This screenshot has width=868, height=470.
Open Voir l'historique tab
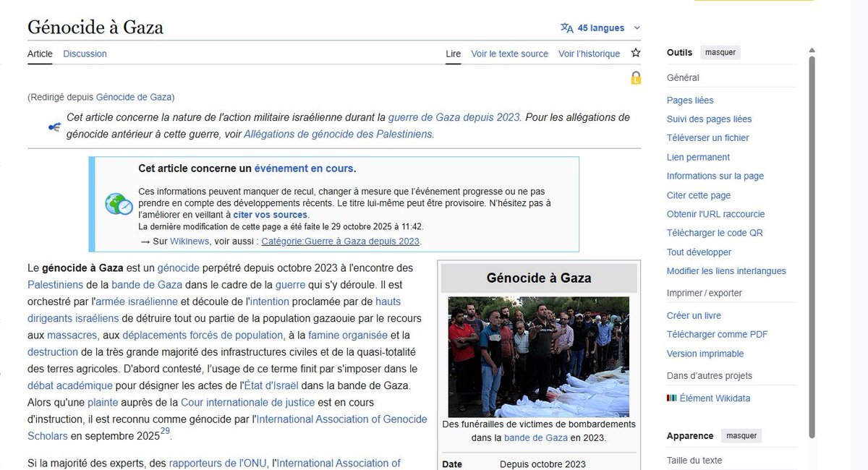(x=589, y=54)
